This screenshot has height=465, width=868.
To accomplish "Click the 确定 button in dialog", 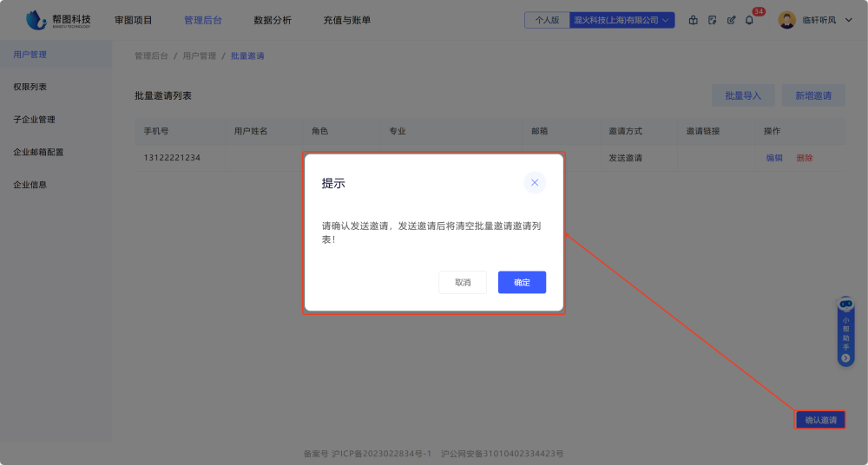I will [x=522, y=283].
